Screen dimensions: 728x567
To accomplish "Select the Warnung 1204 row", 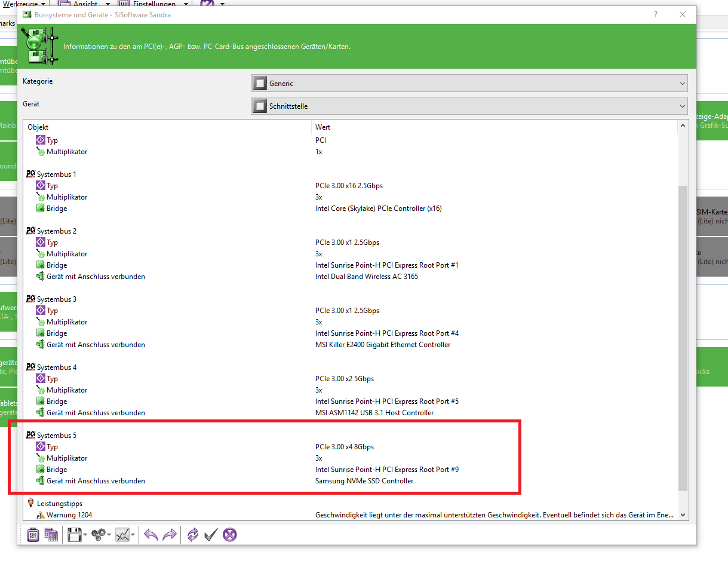I will click(350, 514).
